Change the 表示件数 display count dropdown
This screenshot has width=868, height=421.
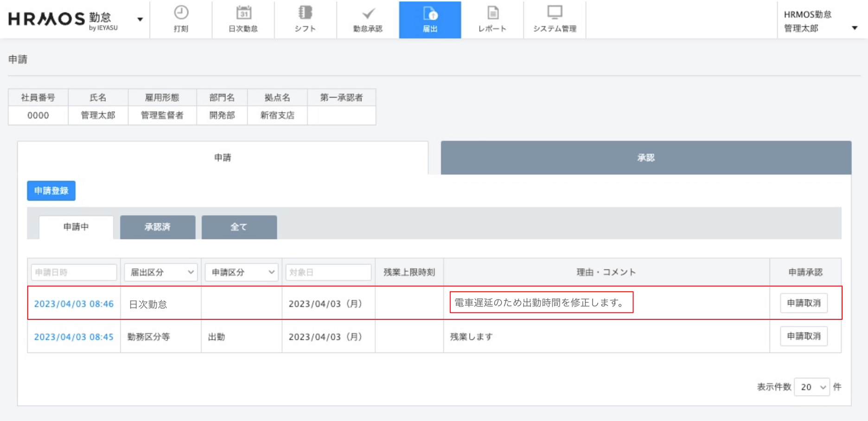[812, 387]
